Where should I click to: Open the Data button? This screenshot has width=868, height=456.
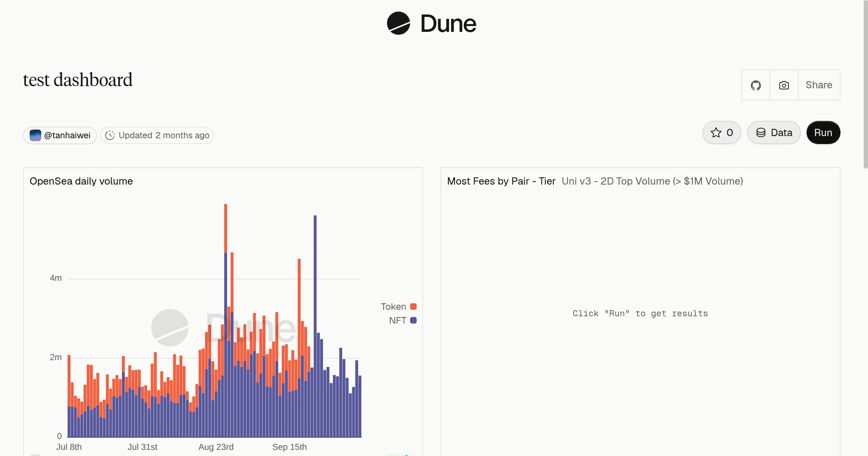[x=774, y=132]
